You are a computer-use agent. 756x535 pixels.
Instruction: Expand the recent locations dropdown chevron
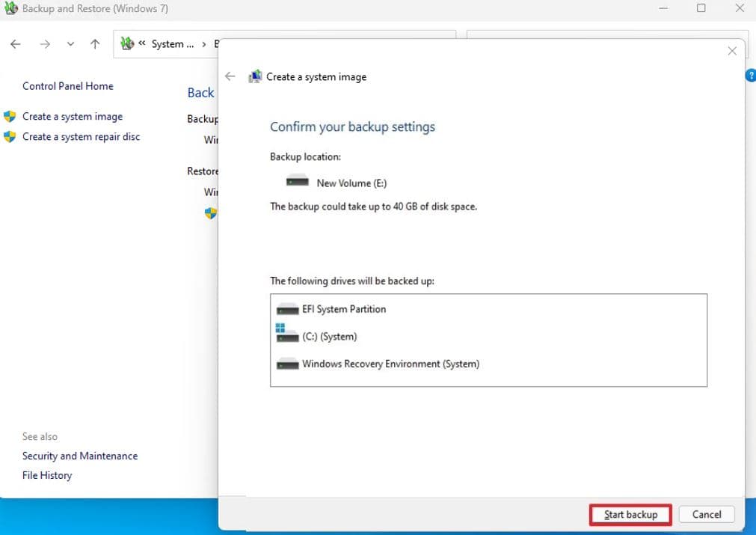[x=70, y=44]
